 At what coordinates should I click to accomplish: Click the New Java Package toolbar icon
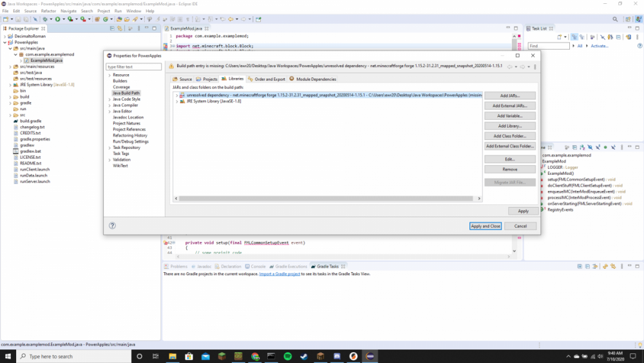(97, 19)
